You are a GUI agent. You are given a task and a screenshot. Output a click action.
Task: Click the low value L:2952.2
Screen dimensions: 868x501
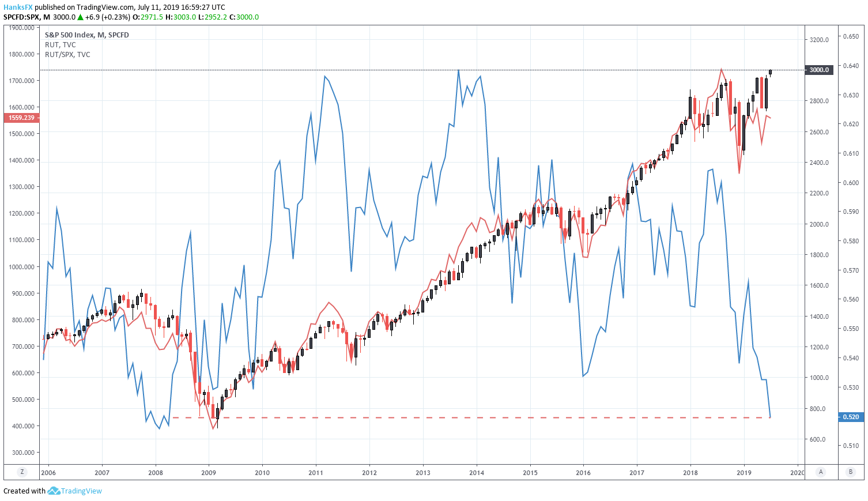click(x=212, y=17)
